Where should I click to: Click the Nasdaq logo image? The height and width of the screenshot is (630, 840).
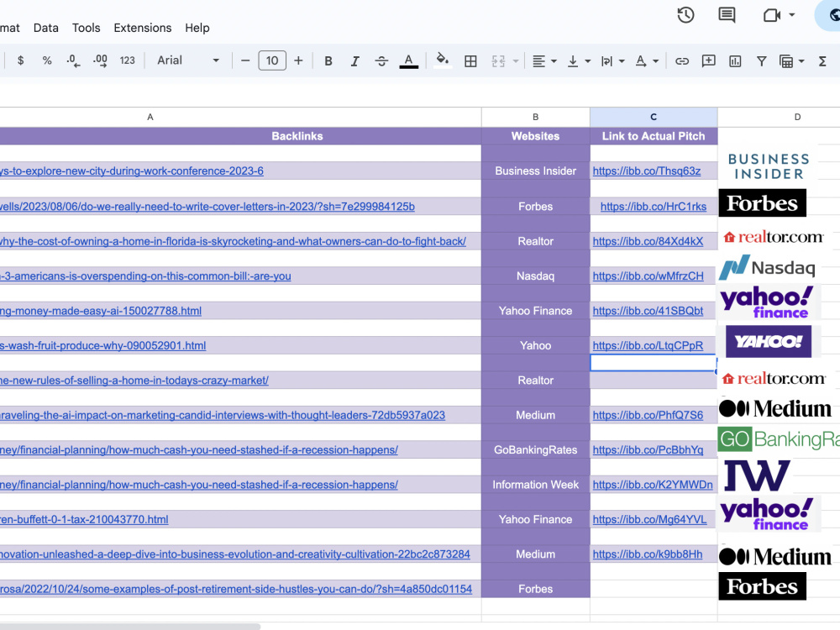coord(768,267)
